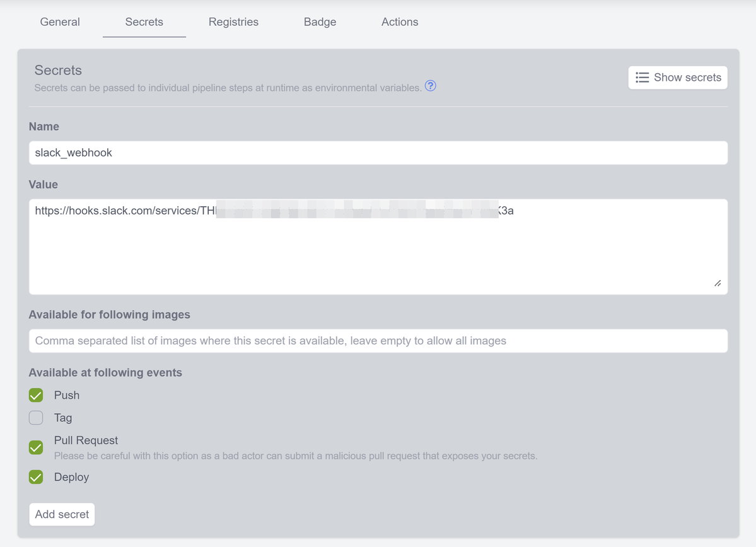
Task: Open the blue help question mark icon
Action: point(431,86)
